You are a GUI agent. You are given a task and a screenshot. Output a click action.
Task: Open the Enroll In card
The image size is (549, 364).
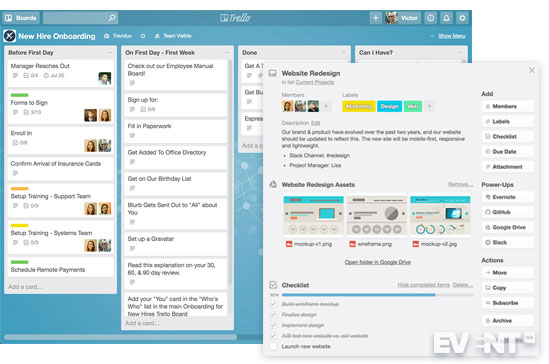(61, 141)
